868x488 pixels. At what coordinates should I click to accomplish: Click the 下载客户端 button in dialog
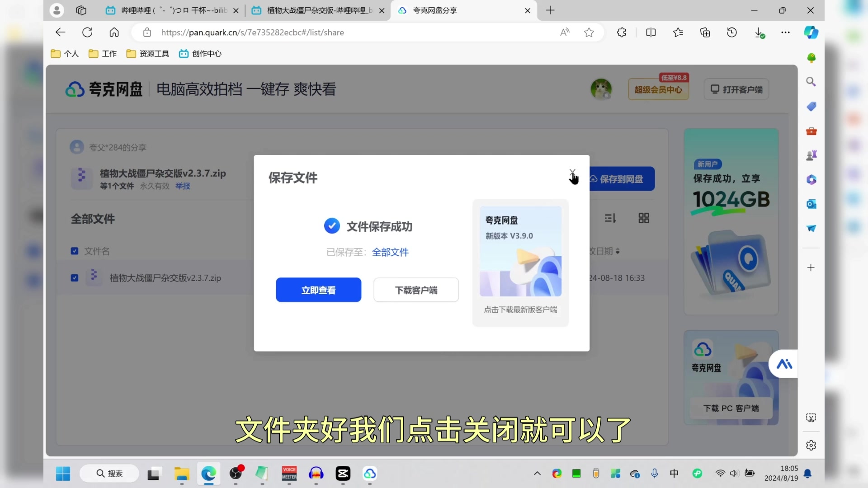[416, 290]
